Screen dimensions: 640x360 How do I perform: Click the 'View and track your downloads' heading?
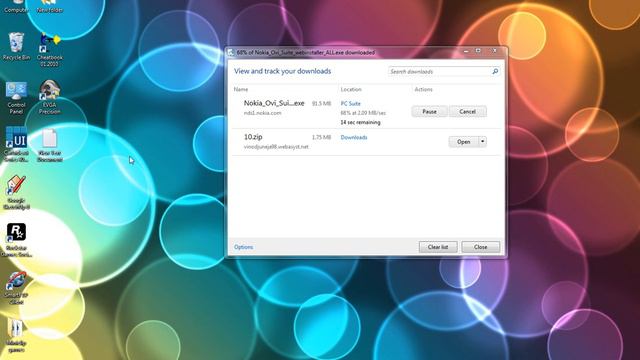tap(282, 71)
